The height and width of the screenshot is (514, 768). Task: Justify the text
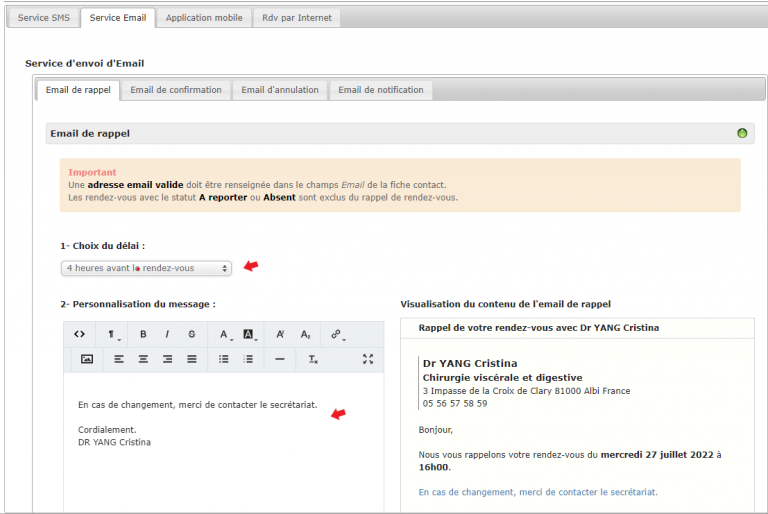(x=192, y=359)
